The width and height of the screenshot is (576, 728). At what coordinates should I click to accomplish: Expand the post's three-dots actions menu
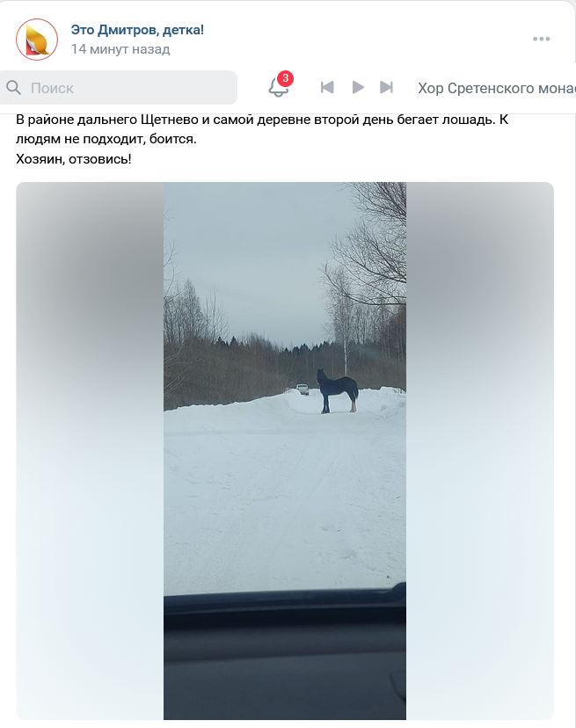[541, 39]
